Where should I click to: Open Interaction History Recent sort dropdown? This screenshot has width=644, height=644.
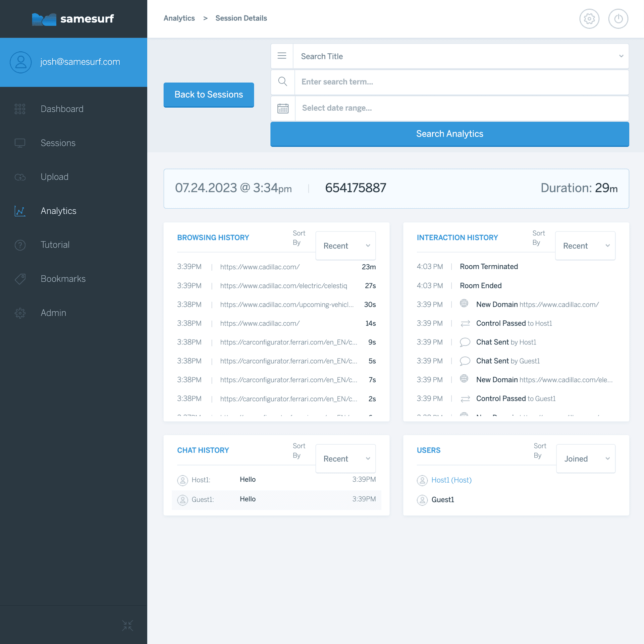coord(585,246)
